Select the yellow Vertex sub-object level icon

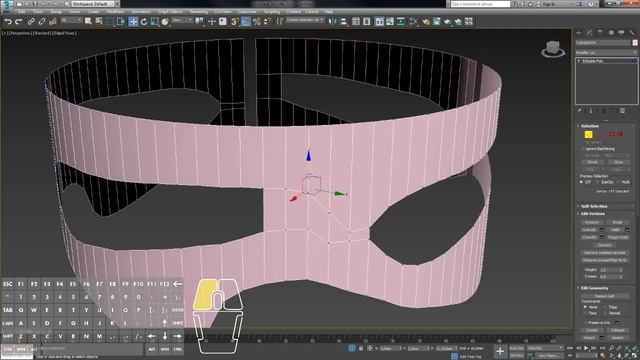(588, 134)
